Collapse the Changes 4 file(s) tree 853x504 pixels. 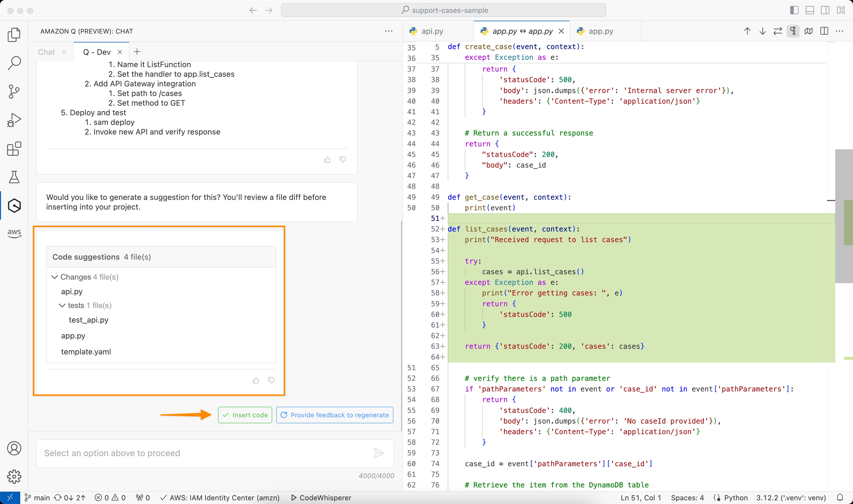coord(54,277)
